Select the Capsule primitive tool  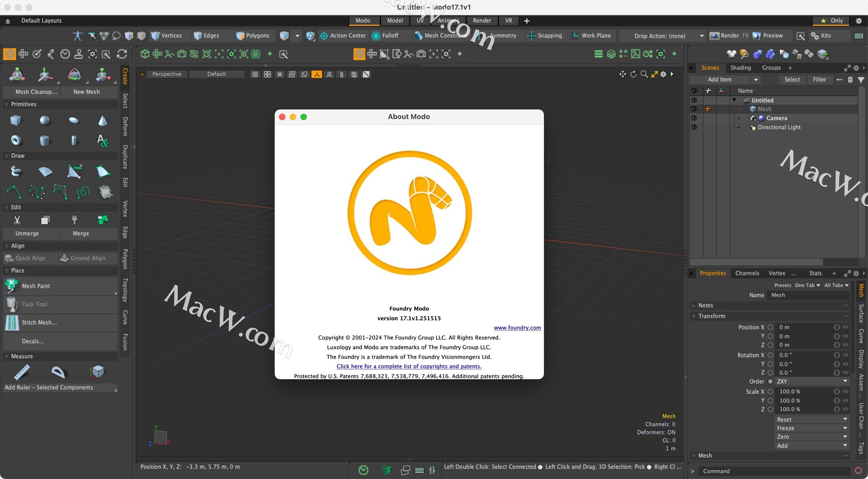click(x=74, y=141)
